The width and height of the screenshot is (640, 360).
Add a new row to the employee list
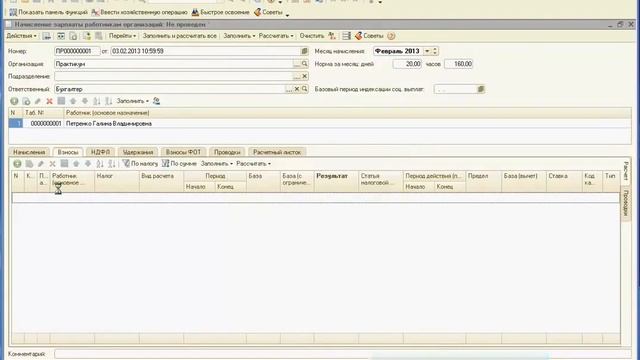14,101
